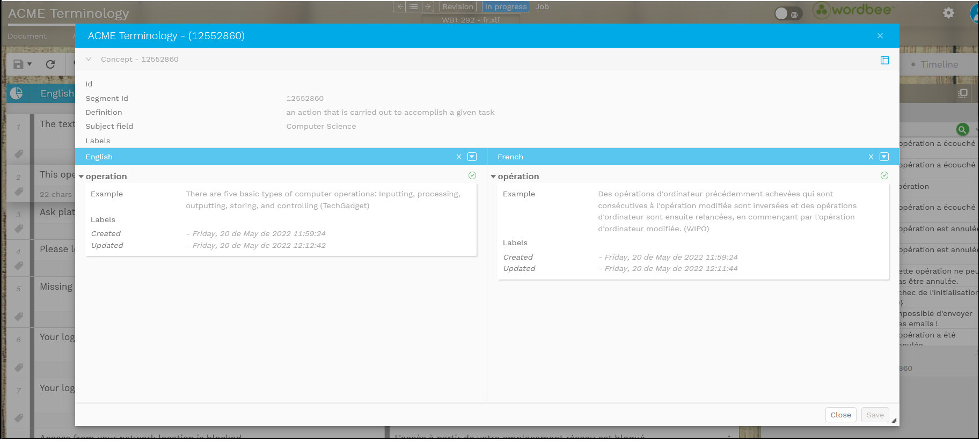Collapse the English term 'operation'
The image size is (980, 441).
[81, 177]
